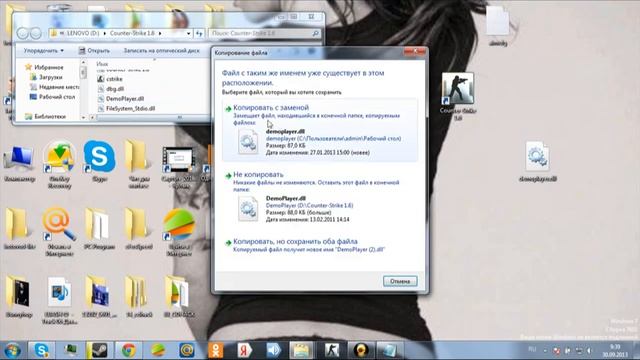Click the blank file icon on desktop

[x=498, y=25]
